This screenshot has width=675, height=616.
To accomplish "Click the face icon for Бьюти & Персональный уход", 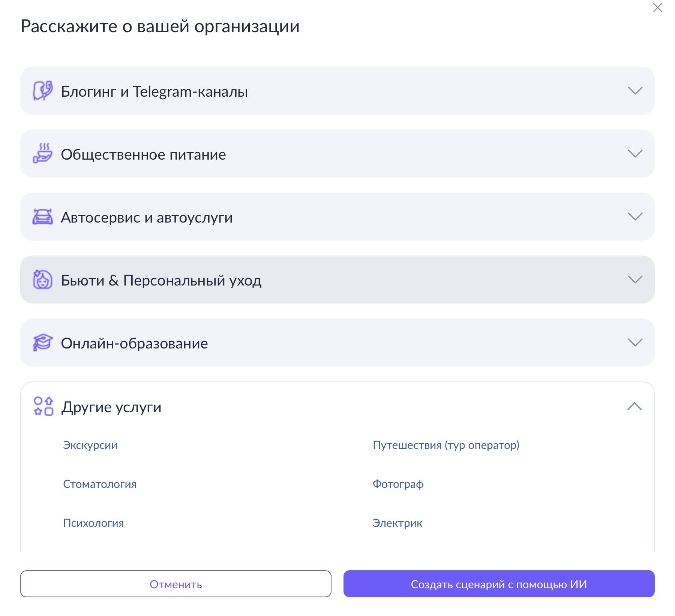I will click(x=42, y=280).
